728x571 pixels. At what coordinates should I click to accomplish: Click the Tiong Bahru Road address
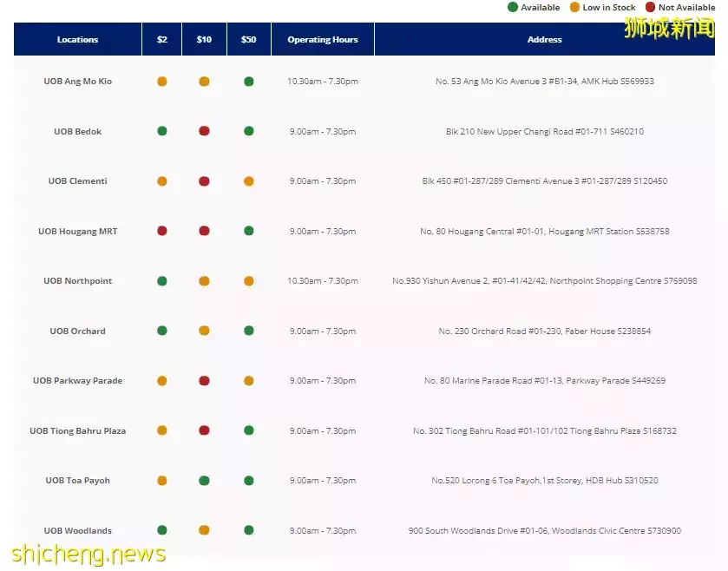(545, 430)
